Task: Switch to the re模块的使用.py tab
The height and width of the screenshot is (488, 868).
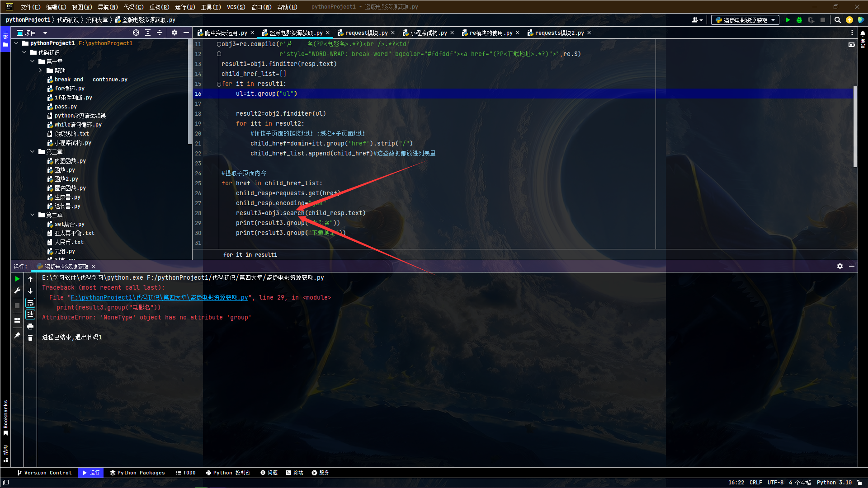Action: click(491, 33)
